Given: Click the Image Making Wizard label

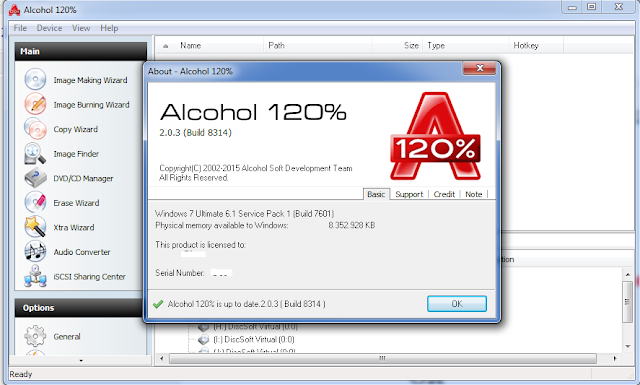Looking at the screenshot, I should 90,80.
